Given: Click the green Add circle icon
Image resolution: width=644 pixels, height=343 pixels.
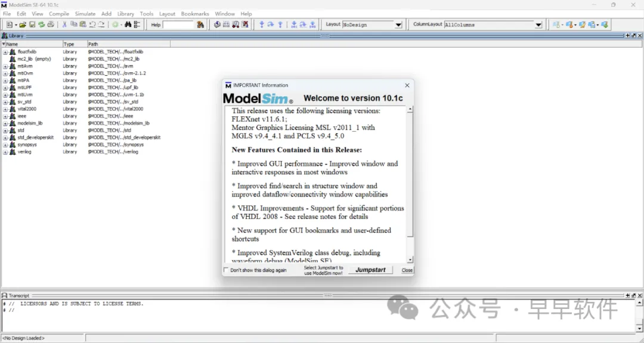Looking at the screenshot, I should click(116, 24).
